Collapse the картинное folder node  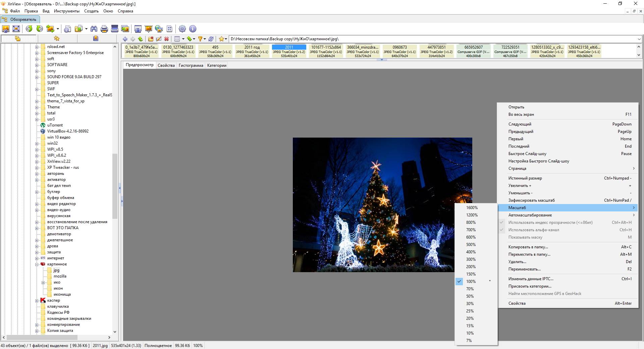click(x=37, y=264)
